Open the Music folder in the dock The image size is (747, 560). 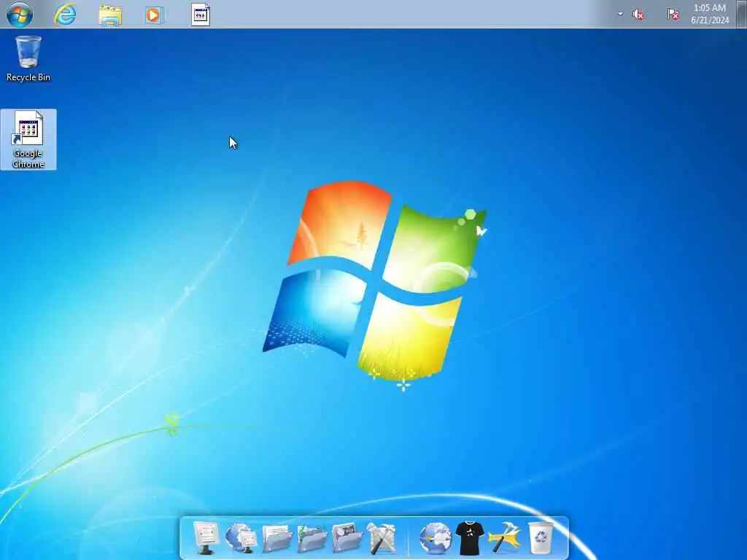coord(312,539)
